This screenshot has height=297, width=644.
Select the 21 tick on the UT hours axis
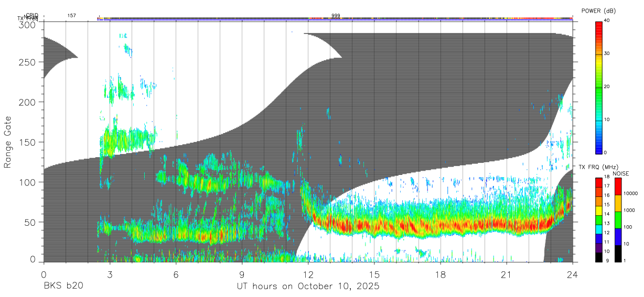[x=506, y=274]
